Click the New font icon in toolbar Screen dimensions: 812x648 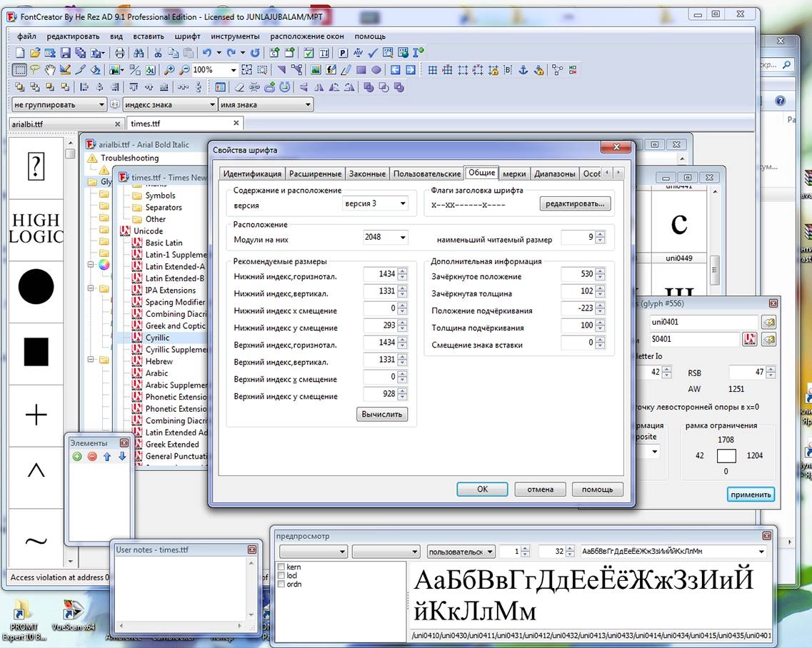(20, 53)
